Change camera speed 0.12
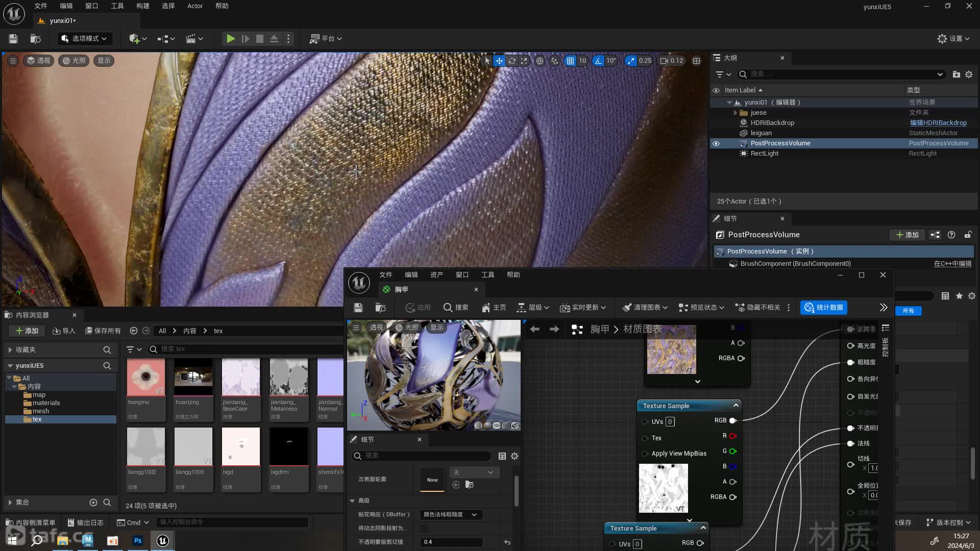This screenshot has width=980, height=551. coord(672,61)
